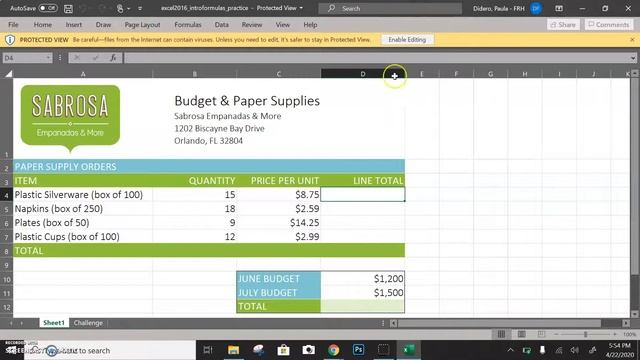Click the horizontal scrollbar left arrow
Screen dimensions: 640x360
tap(393, 323)
